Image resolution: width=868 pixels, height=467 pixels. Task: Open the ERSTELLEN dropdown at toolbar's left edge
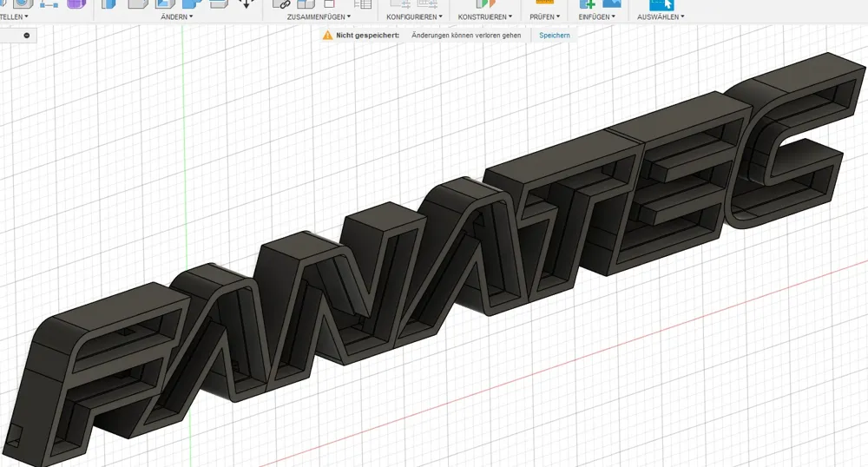(x=13, y=16)
